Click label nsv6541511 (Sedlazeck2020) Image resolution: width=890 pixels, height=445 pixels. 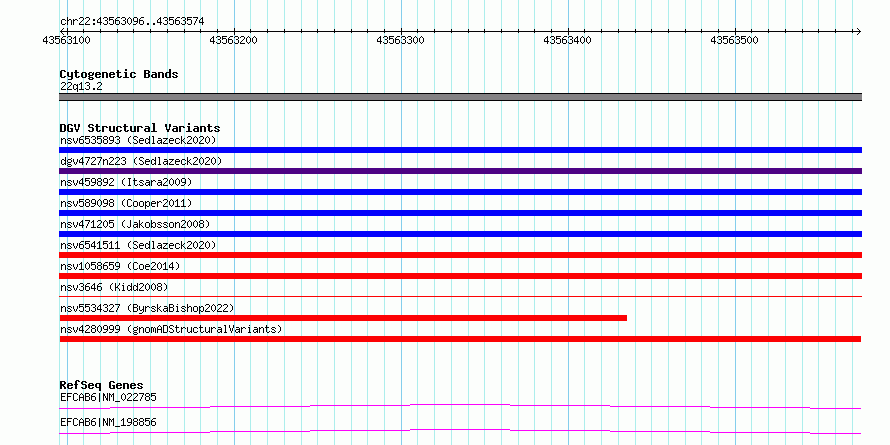[138, 245]
